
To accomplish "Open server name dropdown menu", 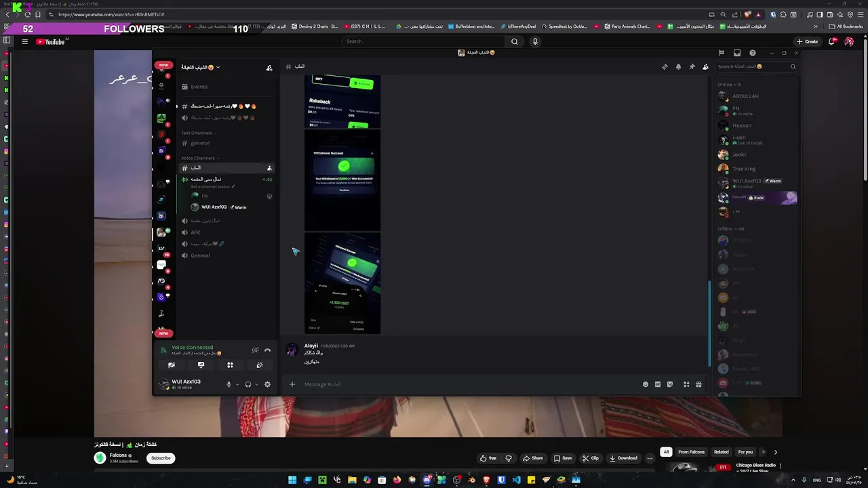I will (x=200, y=67).
